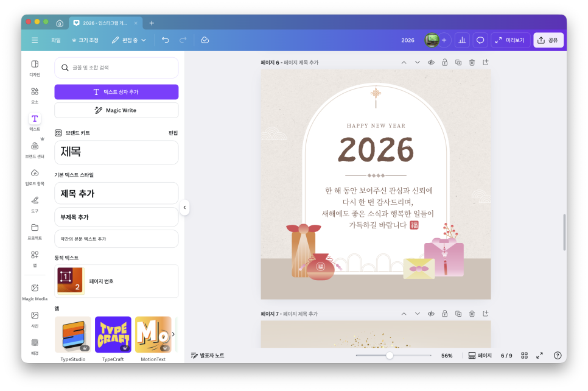Open the user profile avatar
This screenshot has width=588, height=391.
[x=432, y=40]
